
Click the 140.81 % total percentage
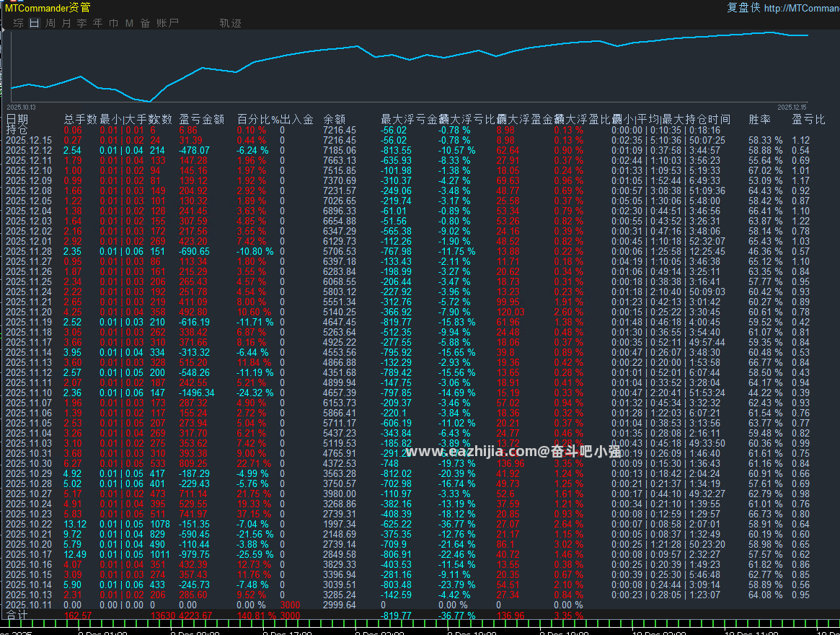257,616
